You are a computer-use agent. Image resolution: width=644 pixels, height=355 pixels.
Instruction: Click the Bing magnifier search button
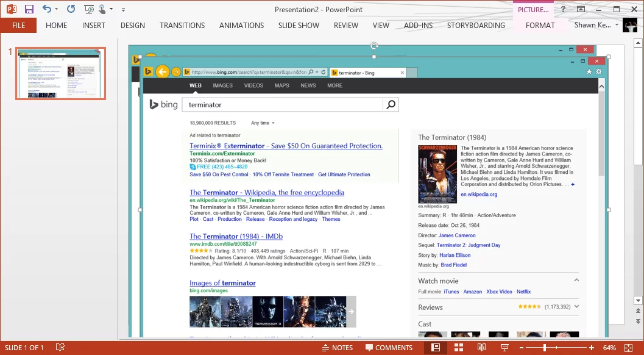(391, 104)
